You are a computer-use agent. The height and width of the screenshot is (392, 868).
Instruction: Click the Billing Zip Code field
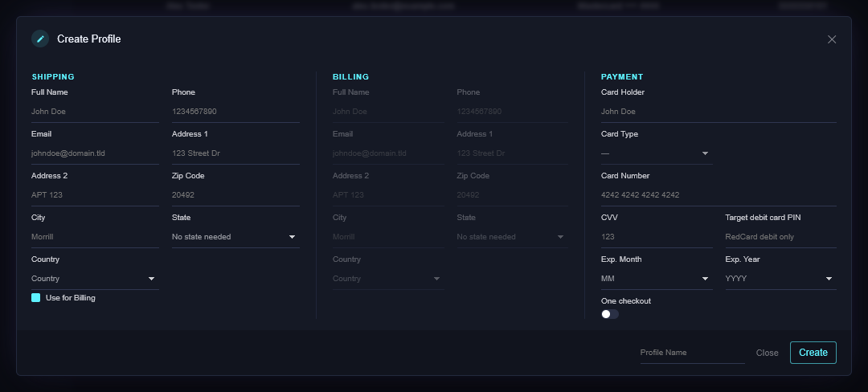coord(513,195)
